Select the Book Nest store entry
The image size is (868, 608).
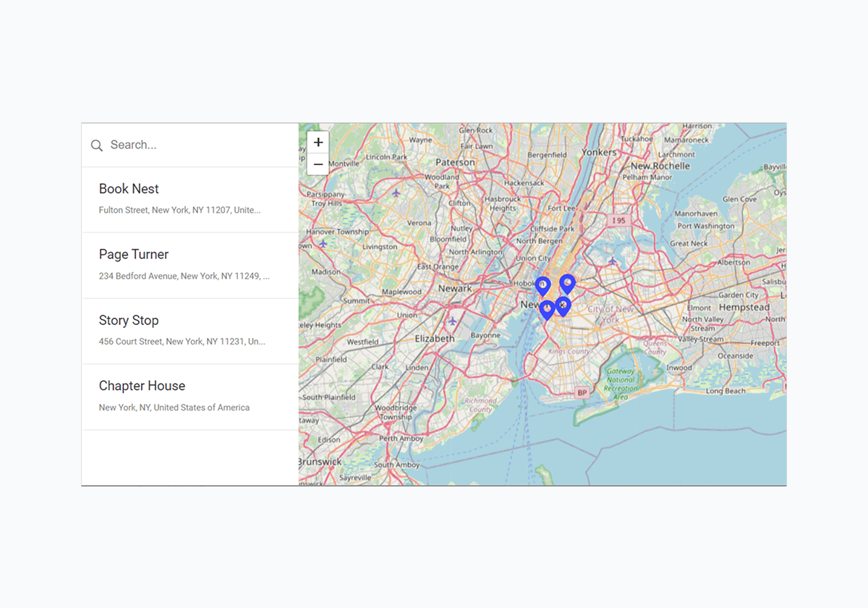pos(190,200)
